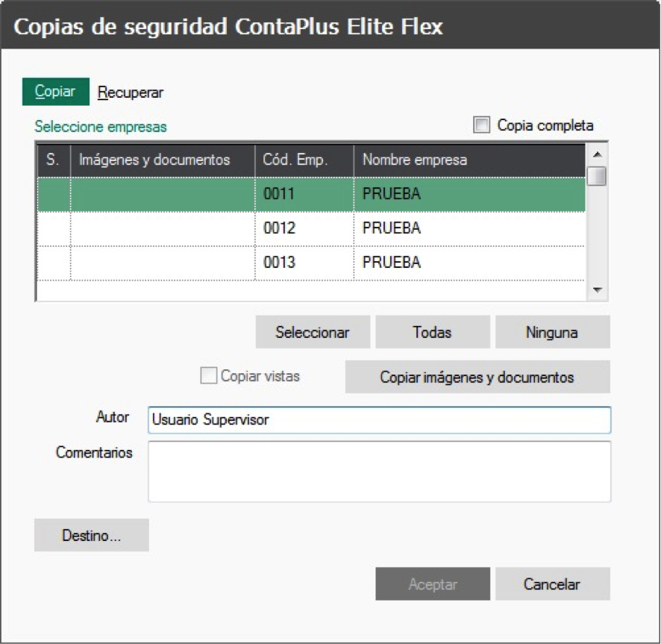Enable the Copia completa checkbox
The height and width of the screenshot is (644, 661).
pos(481,125)
